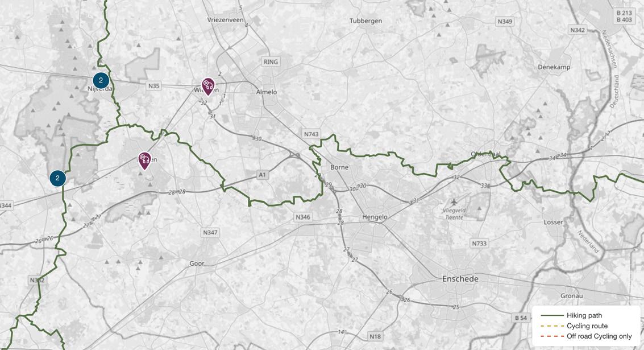644x350 pixels.
Task: Click the B 54 road shield
Action: coord(521,318)
